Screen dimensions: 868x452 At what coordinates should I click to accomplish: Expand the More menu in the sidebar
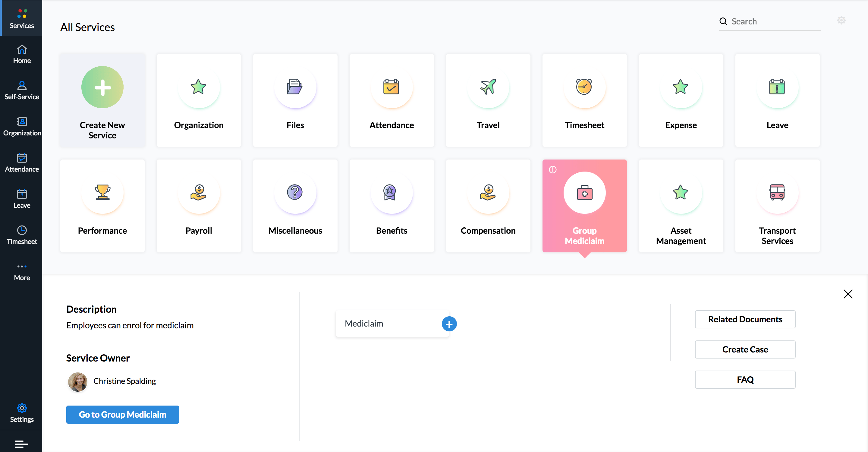tap(22, 271)
